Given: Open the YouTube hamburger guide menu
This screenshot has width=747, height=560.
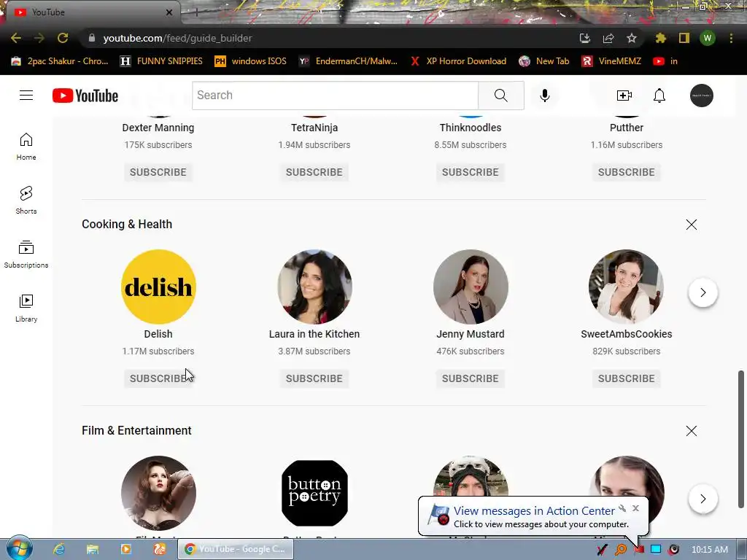Looking at the screenshot, I should tap(26, 96).
